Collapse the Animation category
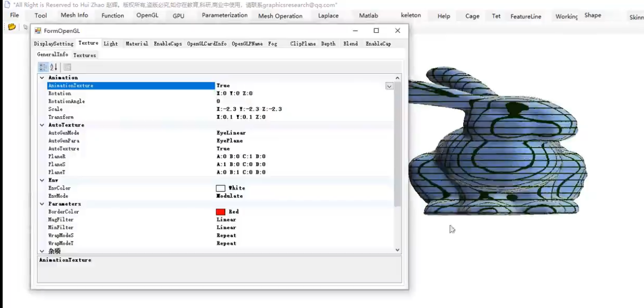644x308 pixels. tap(42, 78)
